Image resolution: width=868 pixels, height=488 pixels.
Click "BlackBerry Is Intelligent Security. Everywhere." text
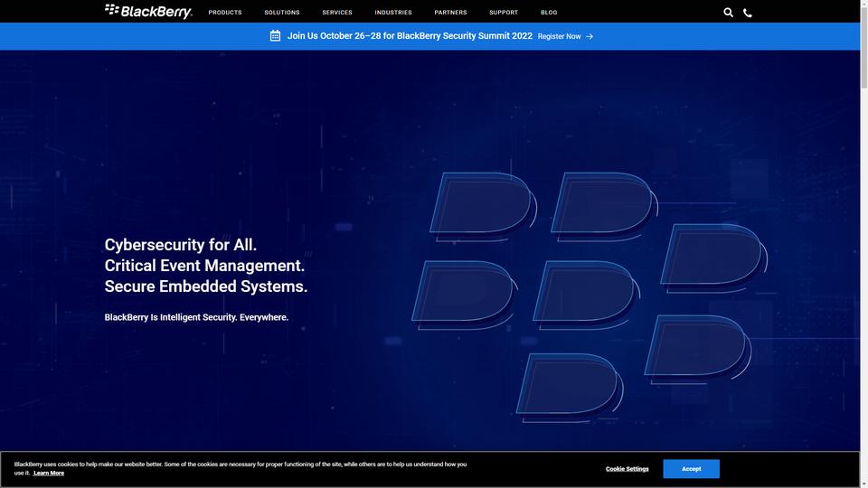point(196,317)
